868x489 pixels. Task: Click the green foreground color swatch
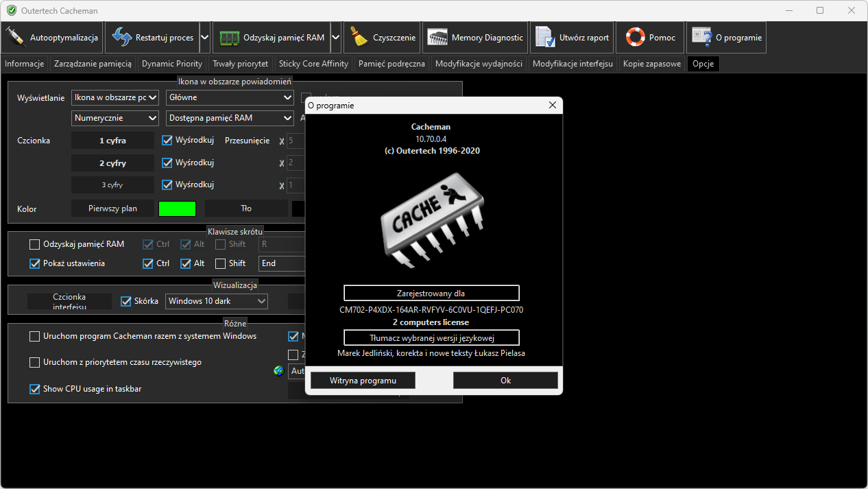(177, 208)
